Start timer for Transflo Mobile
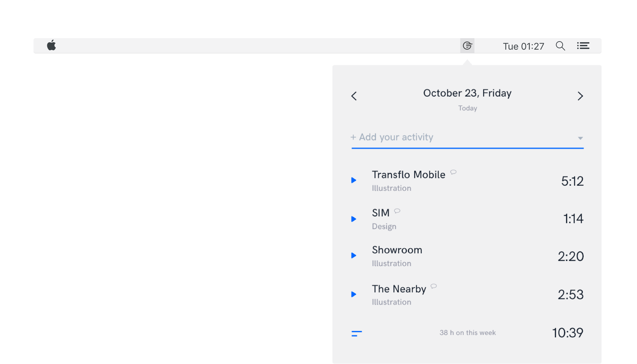The width and height of the screenshot is (637, 364). pyautogui.click(x=354, y=180)
